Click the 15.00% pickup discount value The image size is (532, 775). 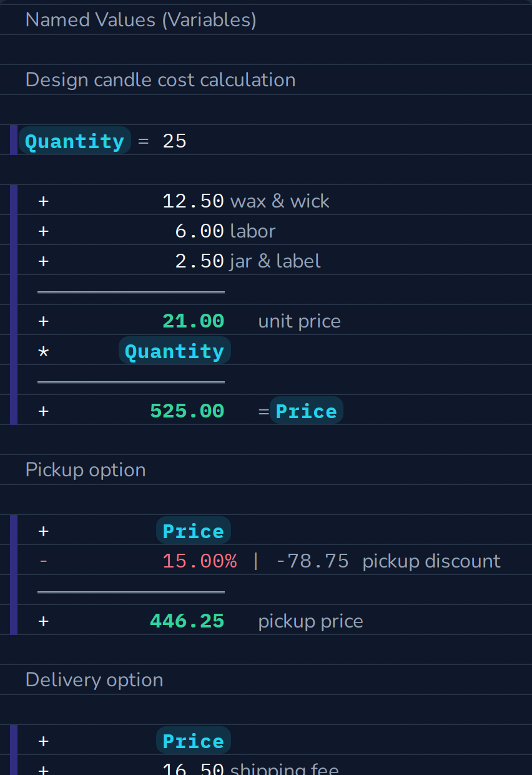pyautogui.click(x=199, y=561)
